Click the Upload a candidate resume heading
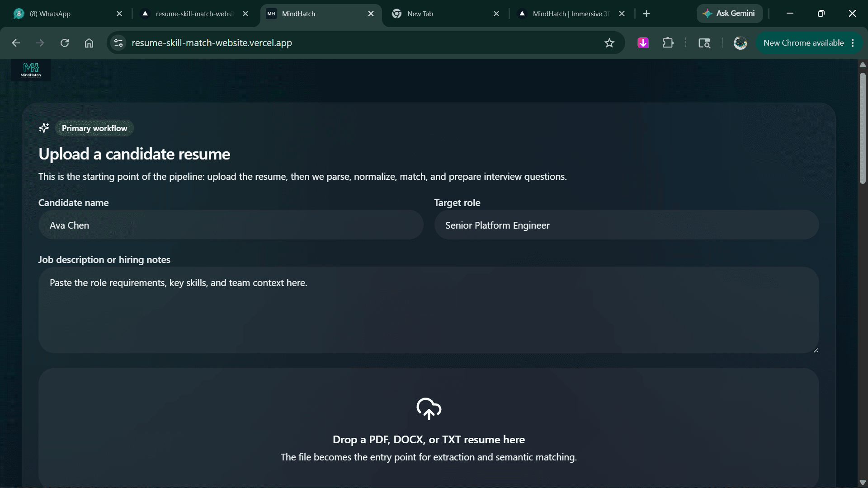 pos(134,154)
